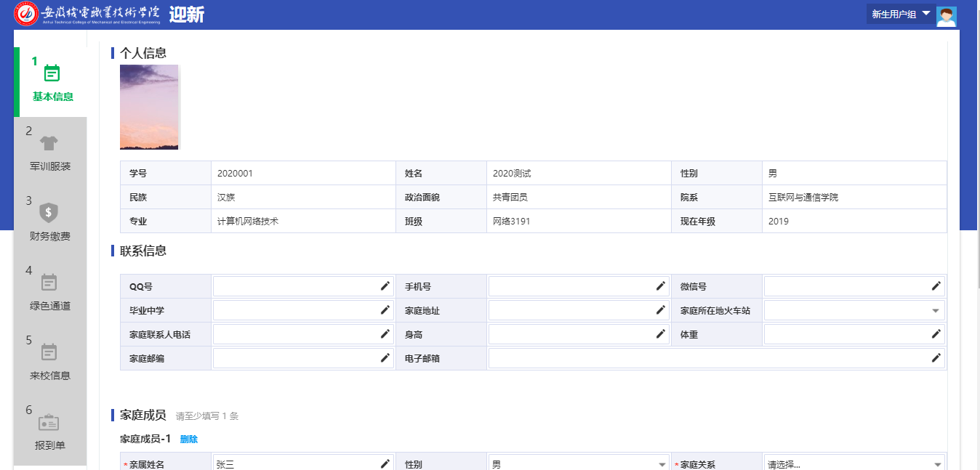Click the 计算机网络技术 major value
This screenshot has height=470, width=980.
pyautogui.click(x=248, y=222)
